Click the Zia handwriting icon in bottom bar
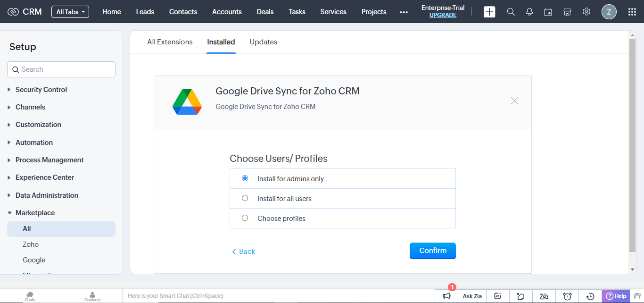Screen dimensions: 644x303 click(x=544, y=296)
